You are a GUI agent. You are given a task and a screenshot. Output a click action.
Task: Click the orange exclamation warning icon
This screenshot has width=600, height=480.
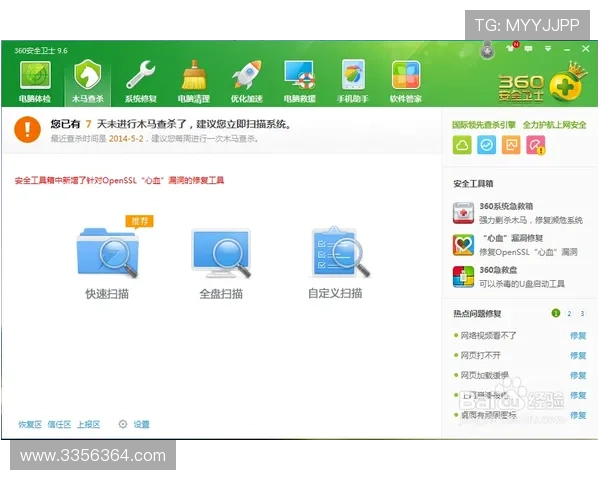28,129
